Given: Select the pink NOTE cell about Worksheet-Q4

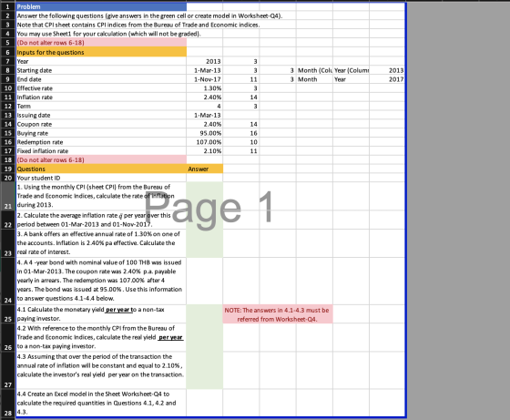Looking at the screenshot, I should point(278,314).
